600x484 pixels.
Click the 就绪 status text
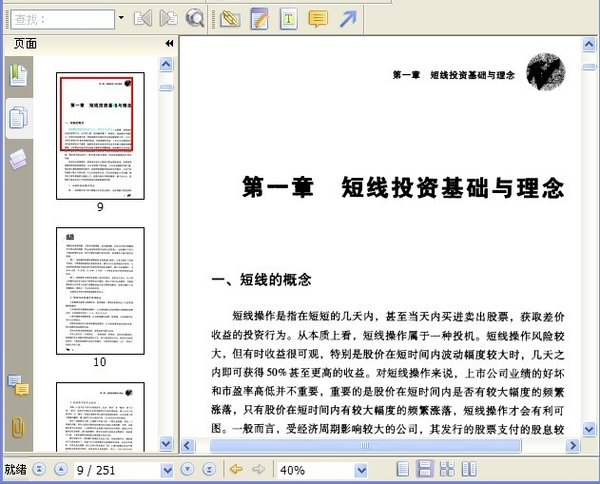pos(16,469)
